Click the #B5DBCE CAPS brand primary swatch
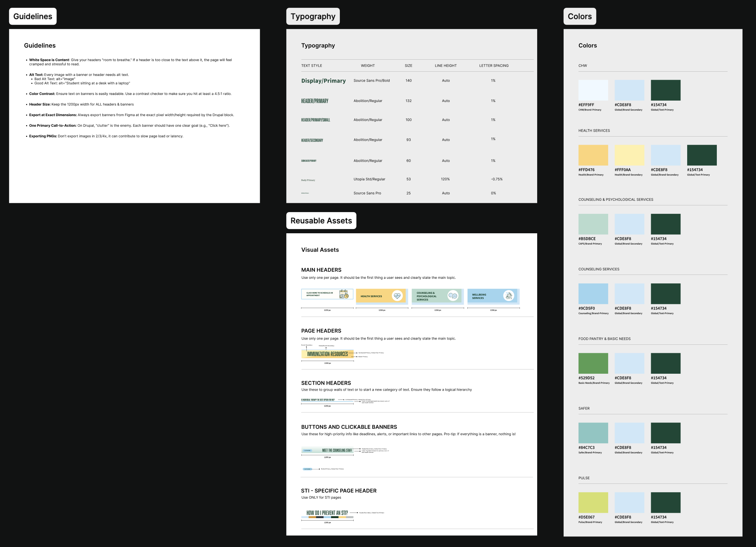This screenshot has height=547, width=756. (x=593, y=224)
